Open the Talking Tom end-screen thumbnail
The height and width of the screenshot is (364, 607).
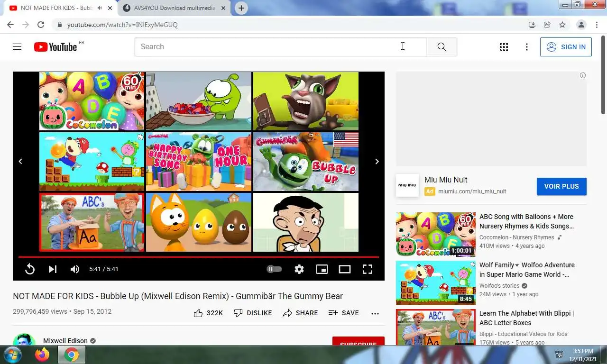coord(306,101)
